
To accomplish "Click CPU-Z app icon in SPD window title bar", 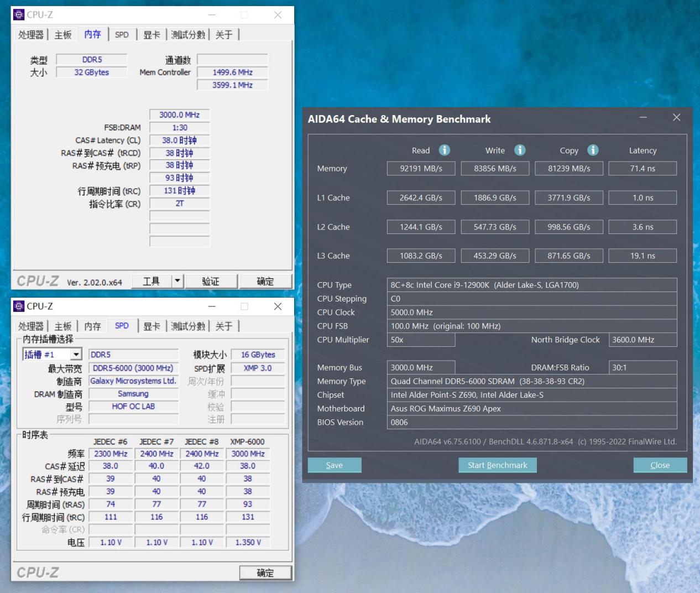I will pos(19,306).
